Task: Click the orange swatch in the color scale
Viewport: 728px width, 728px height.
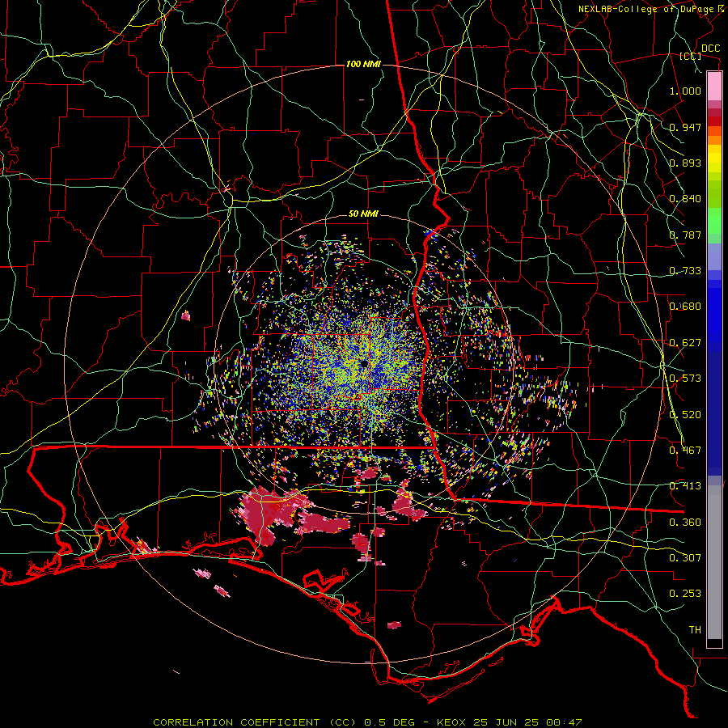Action: click(x=714, y=140)
